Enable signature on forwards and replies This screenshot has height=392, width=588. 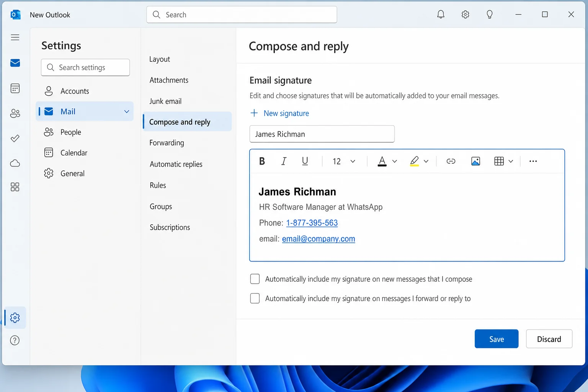tap(255, 298)
